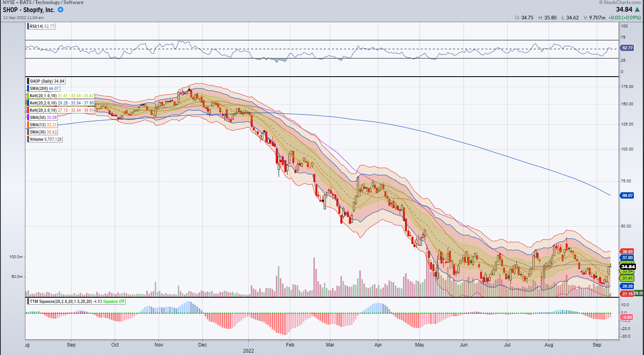Screen dimensions: 644x355
Task: Click the brown swatch of SMA(30) legend
Action: tap(28, 132)
